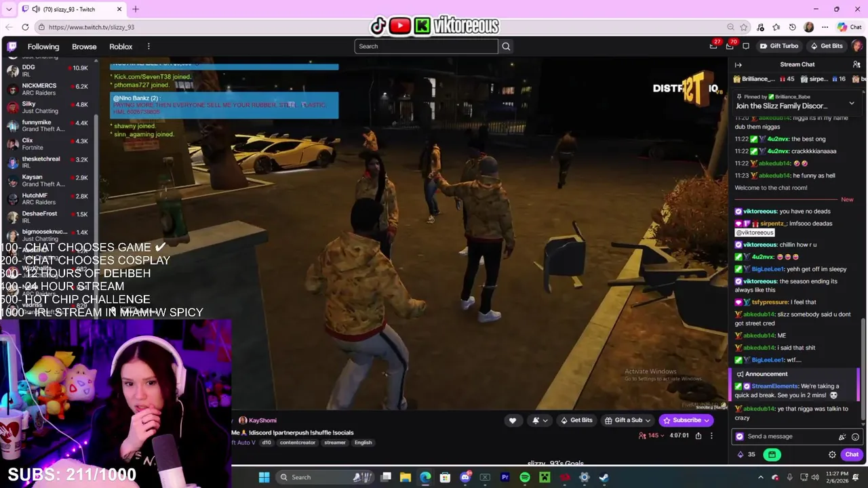Screen dimensions: 868x488
Task: Open the Browse page
Action: [84, 46]
